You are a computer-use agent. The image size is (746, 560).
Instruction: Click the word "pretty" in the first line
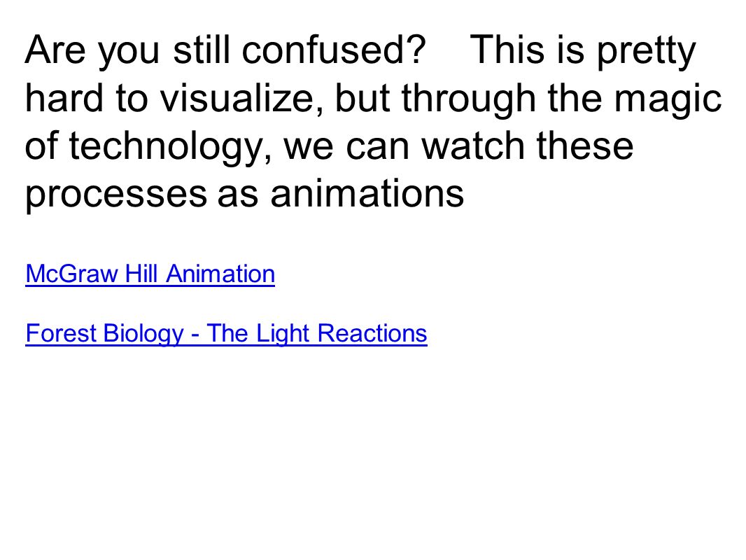pyautogui.click(x=646, y=52)
